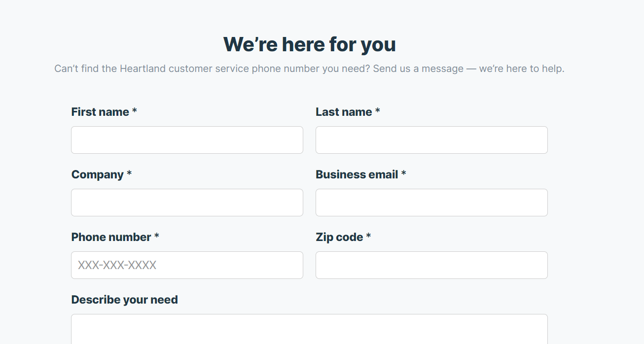Image resolution: width=644 pixels, height=344 pixels.
Task: Click into the Business email field
Action: point(431,203)
